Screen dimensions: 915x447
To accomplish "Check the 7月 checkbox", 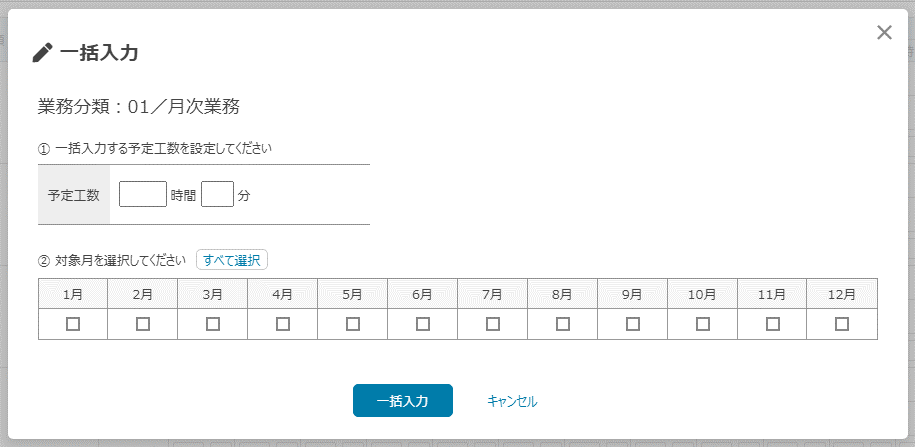I will point(493,324).
